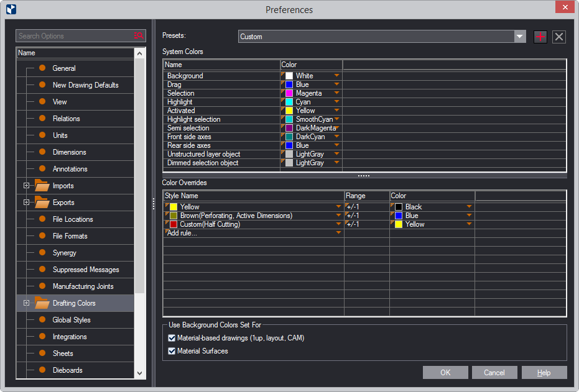Open Add rule dropdown arrow
Screen dimensions: 579x392
338,233
